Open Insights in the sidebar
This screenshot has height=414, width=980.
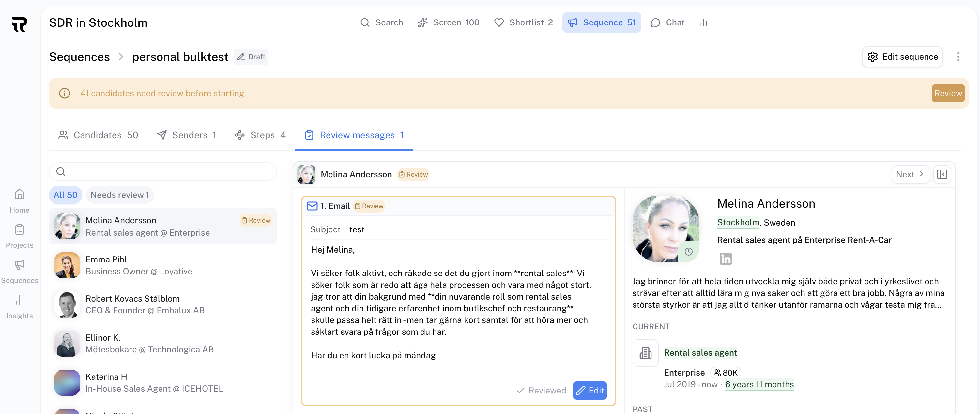point(19,307)
